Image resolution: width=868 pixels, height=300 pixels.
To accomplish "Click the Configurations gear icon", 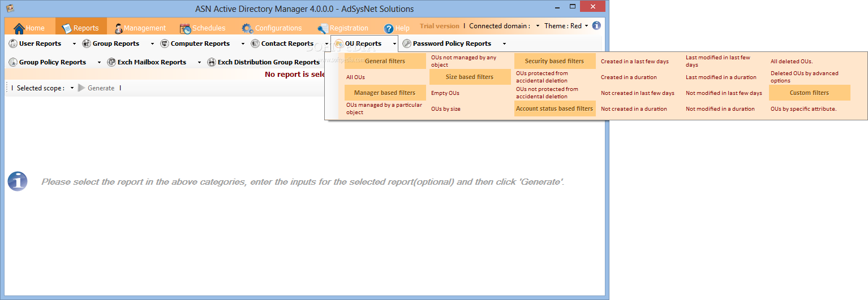I will (247, 28).
